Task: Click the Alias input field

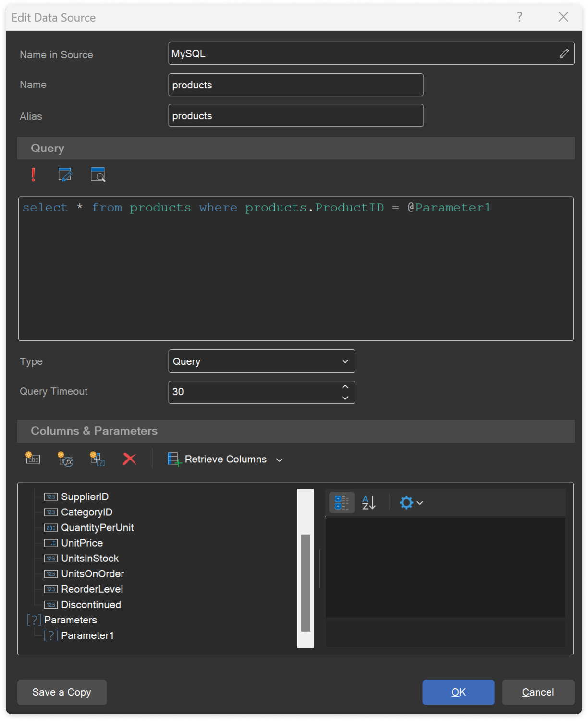Action: click(x=296, y=115)
